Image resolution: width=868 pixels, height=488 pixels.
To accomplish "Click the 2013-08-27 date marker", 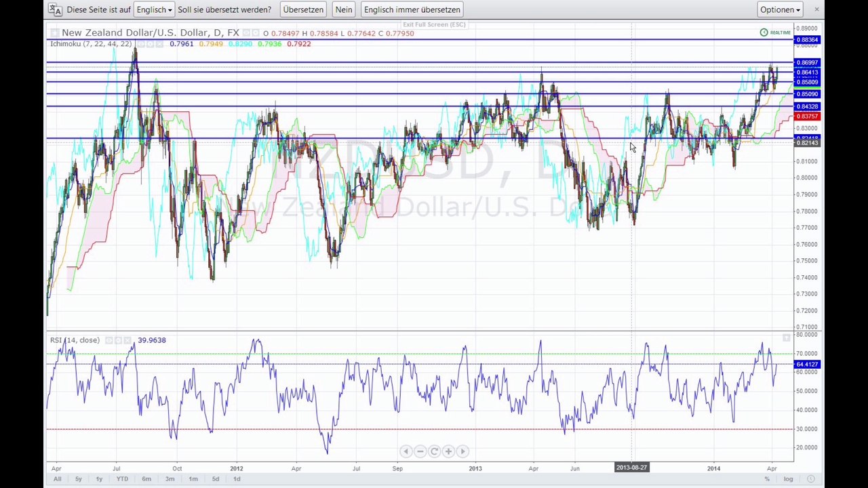I will coord(631,468).
